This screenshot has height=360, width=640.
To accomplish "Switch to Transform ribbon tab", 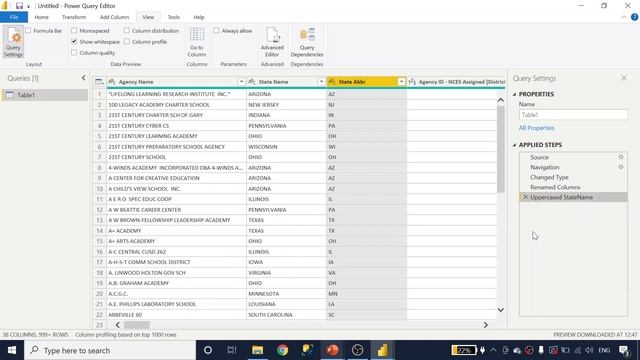I will [74, 17].
